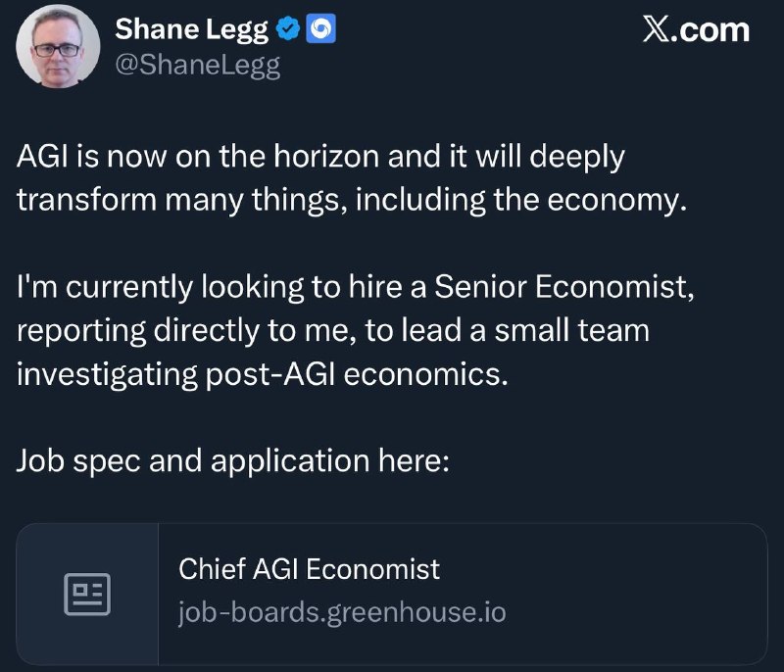Click Shane Legg's profile avatar photo
The image size is (784, 672).
click(x=58, y=47)
